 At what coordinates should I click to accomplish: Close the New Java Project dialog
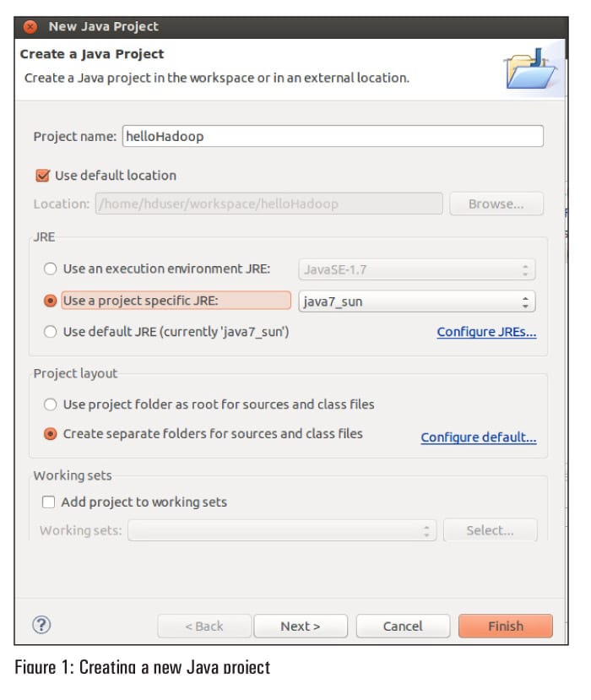point(30,26)
